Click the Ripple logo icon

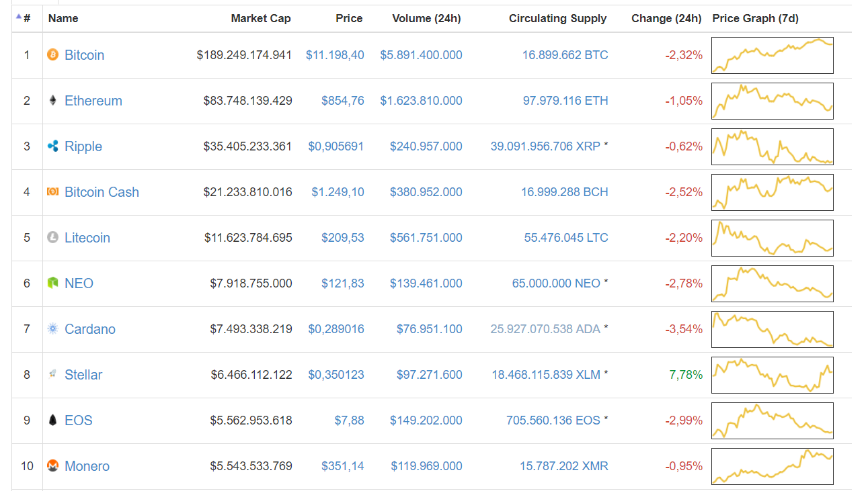coord(52,146)
